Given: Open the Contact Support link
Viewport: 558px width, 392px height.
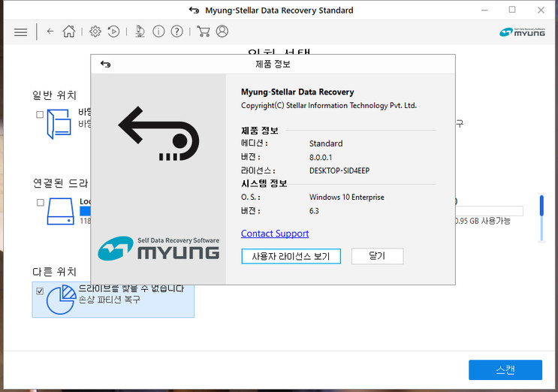Looking at the screenshot, I should coord(275,234).
